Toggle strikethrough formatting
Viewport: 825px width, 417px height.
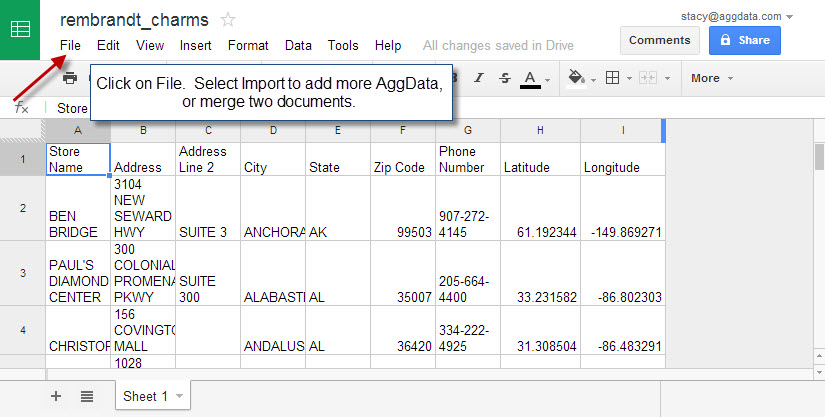505,78
